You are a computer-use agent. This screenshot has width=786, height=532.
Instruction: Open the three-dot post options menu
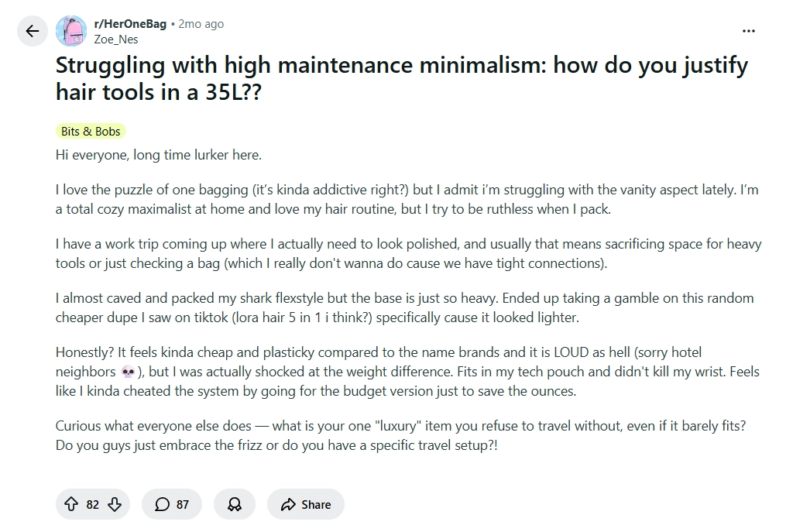[748, 31]
